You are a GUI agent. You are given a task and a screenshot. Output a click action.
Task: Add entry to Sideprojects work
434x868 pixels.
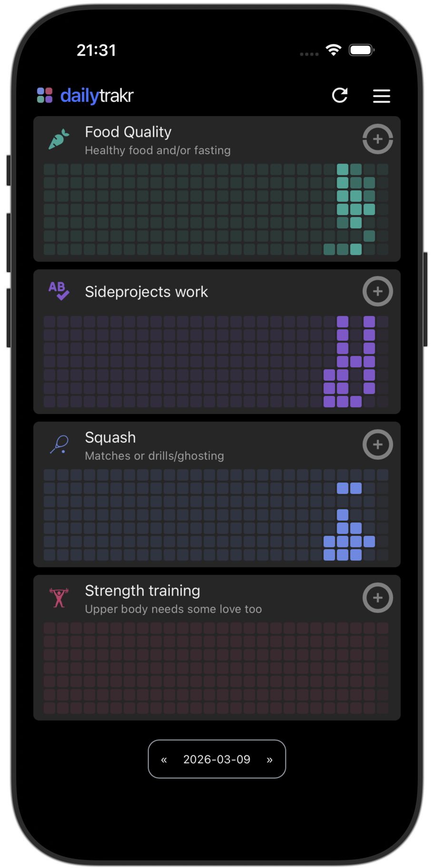coord(377,291)
